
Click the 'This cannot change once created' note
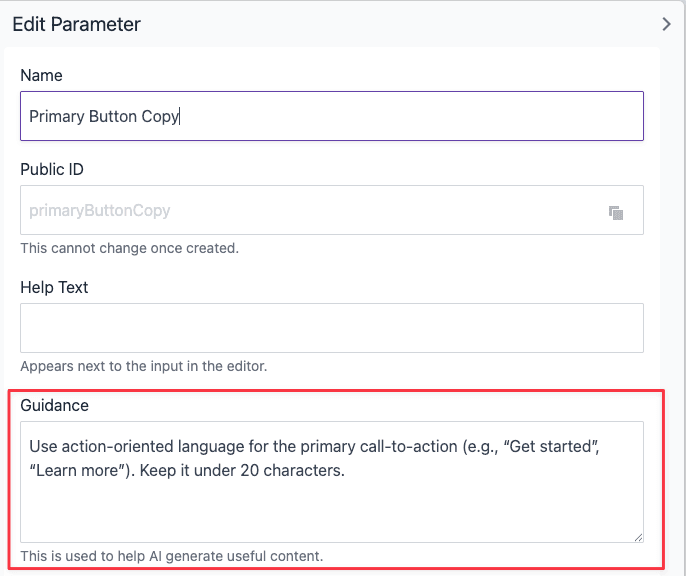129,248
